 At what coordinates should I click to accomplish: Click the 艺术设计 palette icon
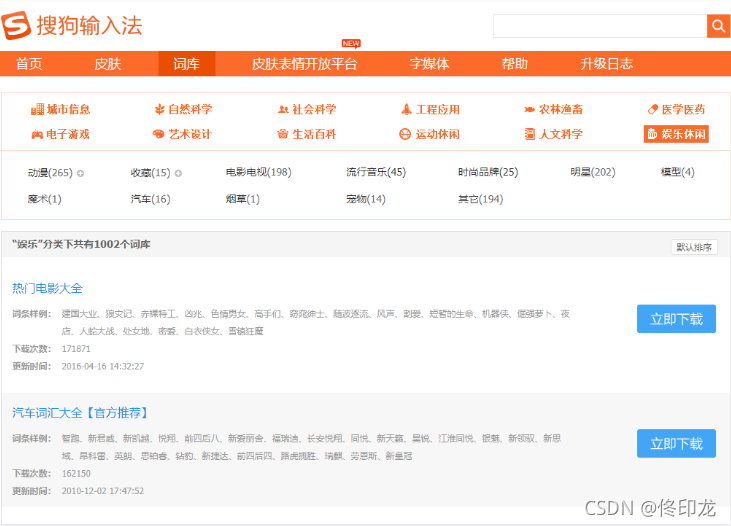pos(159,134)
